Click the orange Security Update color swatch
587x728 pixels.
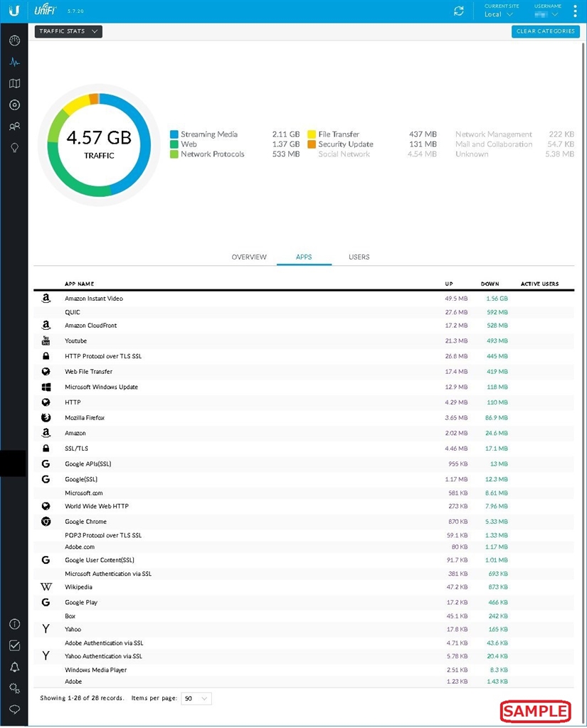coord(312,144)
